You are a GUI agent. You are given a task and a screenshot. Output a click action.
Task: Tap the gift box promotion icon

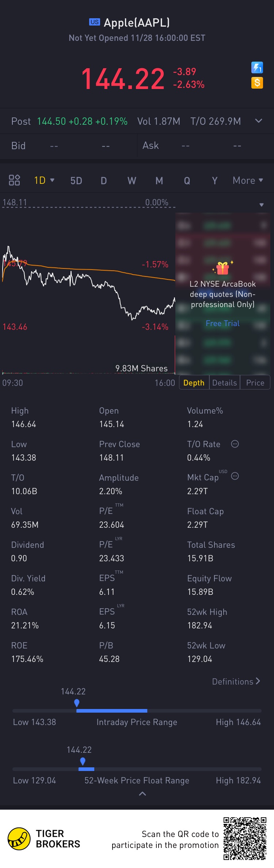tap(222, 268)
